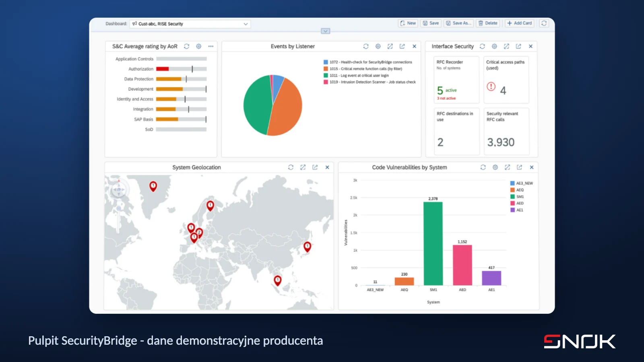The image size is (644, 362).
Task: Refresh the S&C Average rating card
Action: (x=186, y=46)
